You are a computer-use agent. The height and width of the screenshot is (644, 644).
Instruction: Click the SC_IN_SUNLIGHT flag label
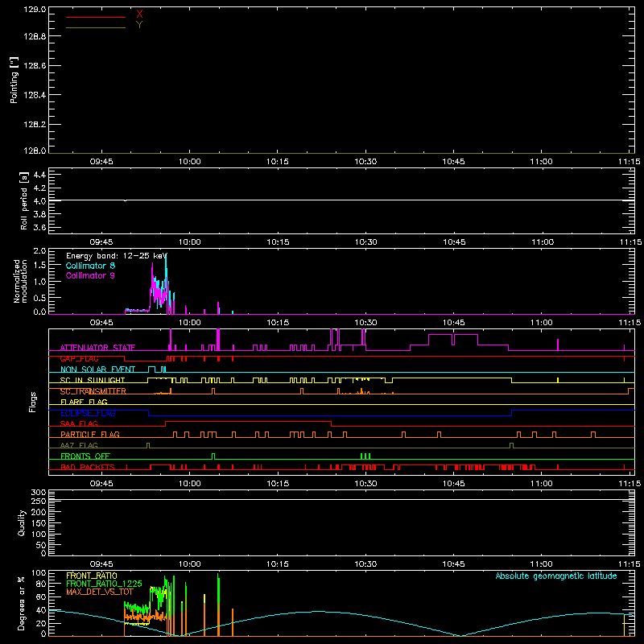coord(93,380)
